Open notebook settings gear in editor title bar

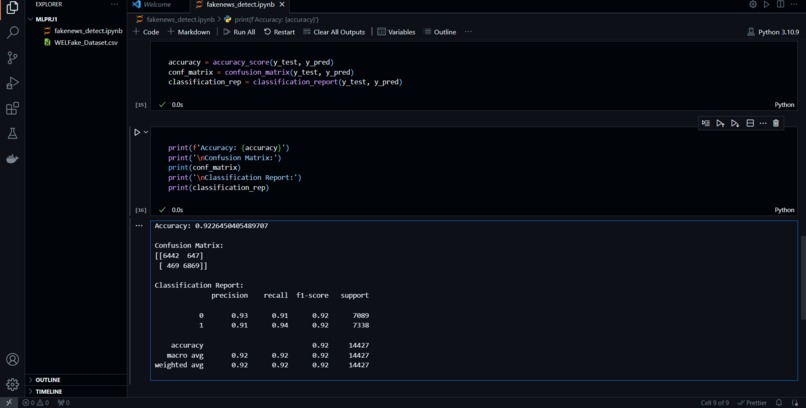(753, 5)
